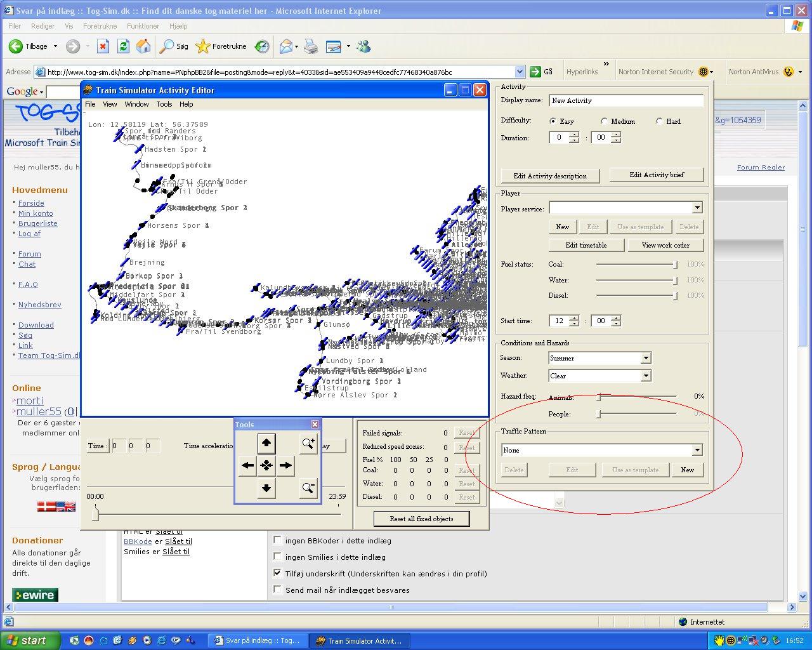Click the Tilbage back arrow in Internet Explorer
This screenshot has height=650, width=812.
pos(16,46)
